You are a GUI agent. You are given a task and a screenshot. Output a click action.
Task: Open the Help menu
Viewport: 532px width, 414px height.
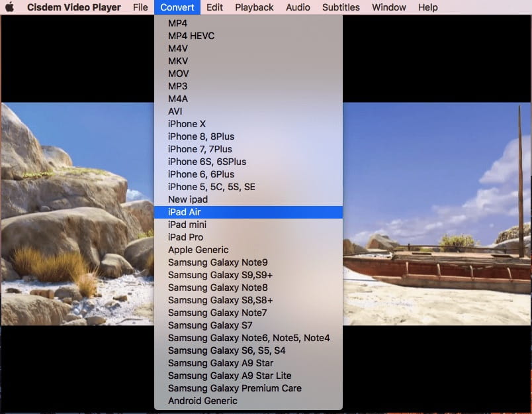[x=428, y=7]
